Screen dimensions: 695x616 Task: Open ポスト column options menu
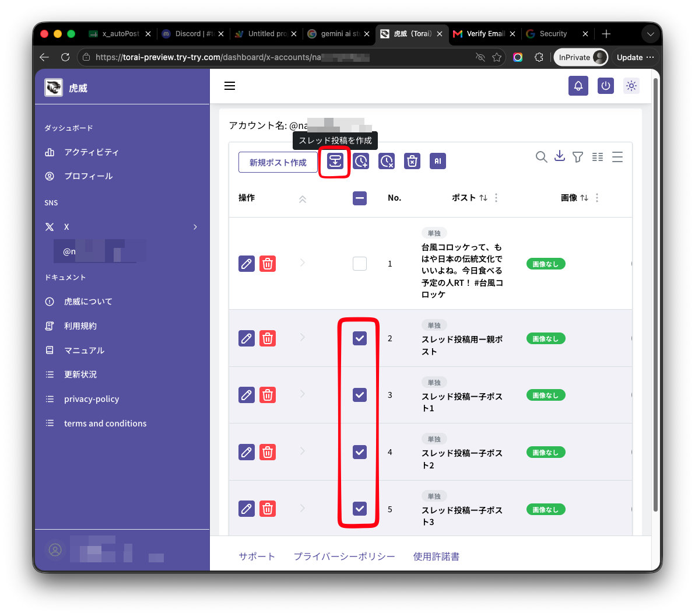(496, 198)
